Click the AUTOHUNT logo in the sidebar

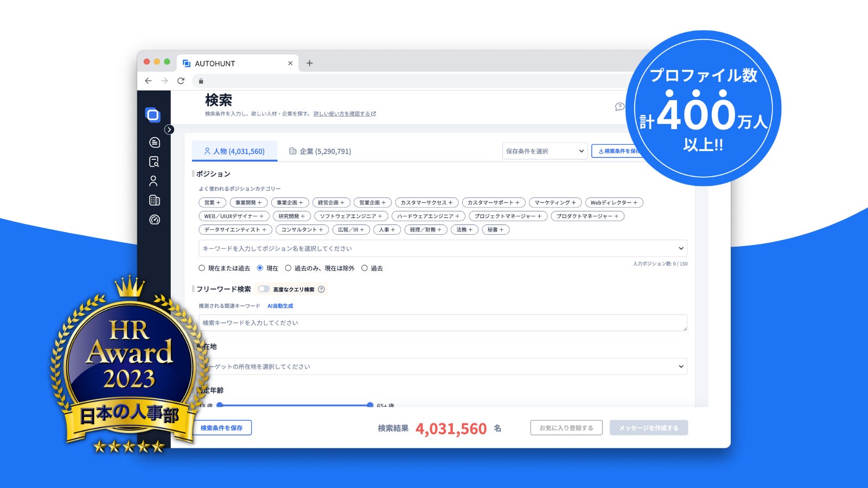pos(153,114)
